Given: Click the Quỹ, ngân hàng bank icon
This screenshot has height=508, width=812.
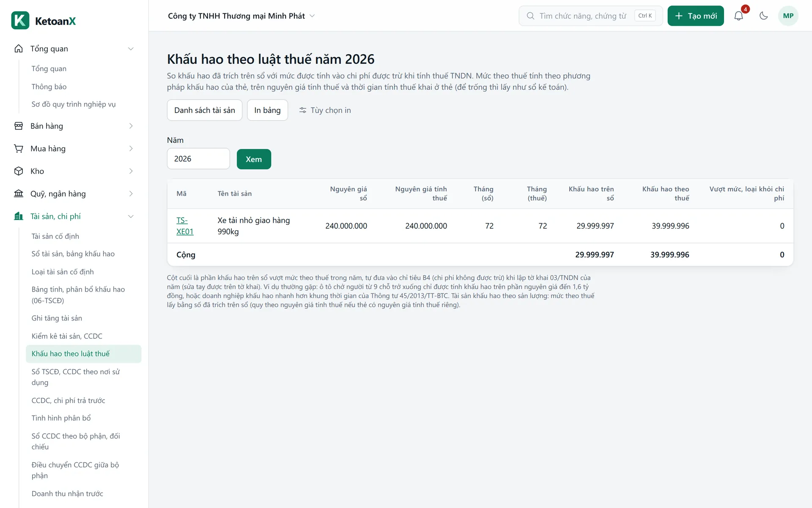Looking at the screenshot, I should click(x=19, y=193).
